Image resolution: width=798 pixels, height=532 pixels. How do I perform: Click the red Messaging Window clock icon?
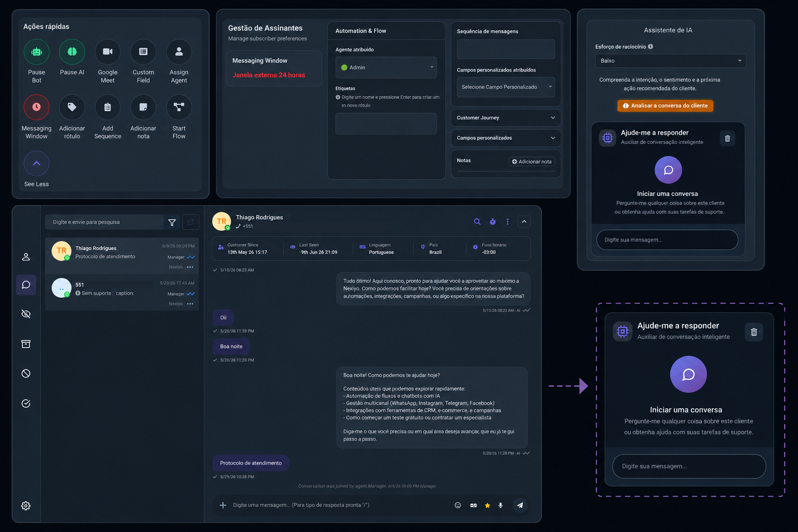[x=36, y=107]
